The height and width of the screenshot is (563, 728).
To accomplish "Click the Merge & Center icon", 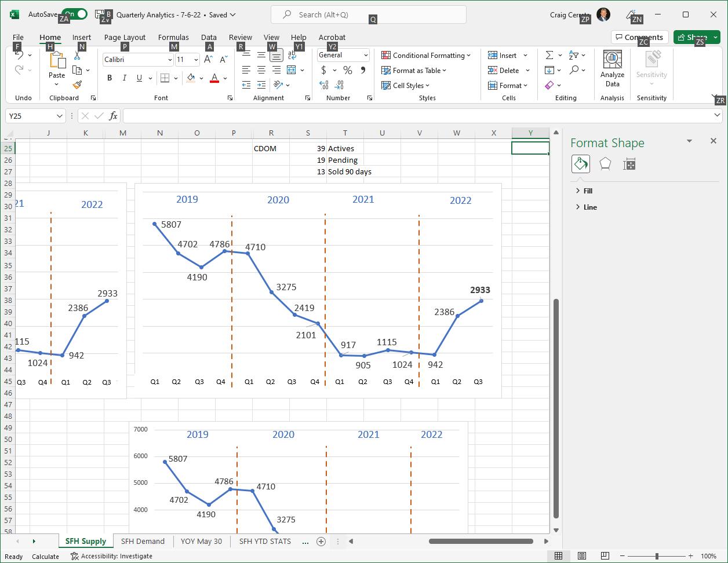I will point(292,70).
